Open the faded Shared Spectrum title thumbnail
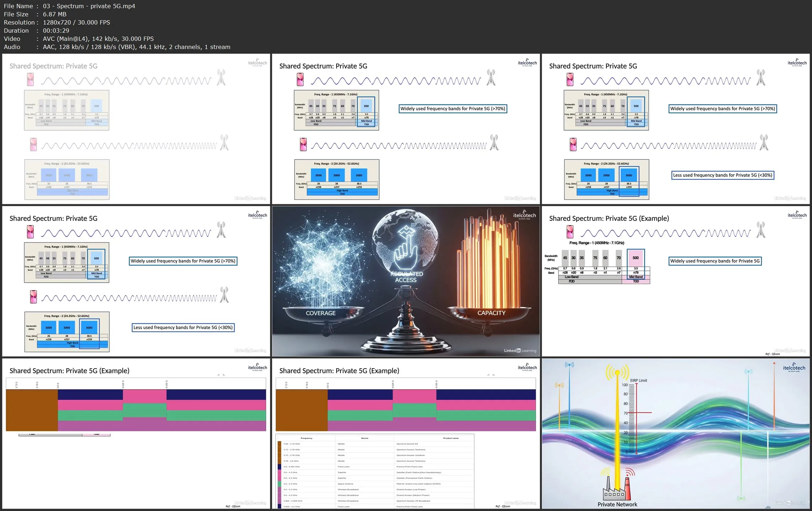This screenshot has height=511, width=812. coord(136,129)
